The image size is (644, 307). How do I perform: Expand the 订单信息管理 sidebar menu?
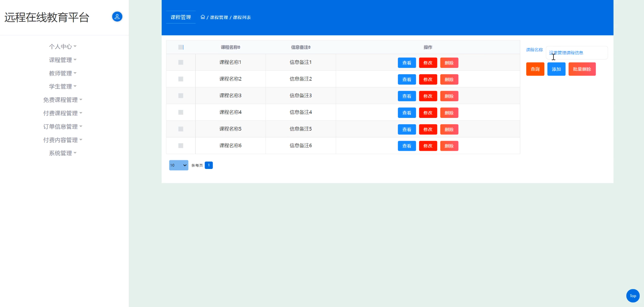[63, 127]
